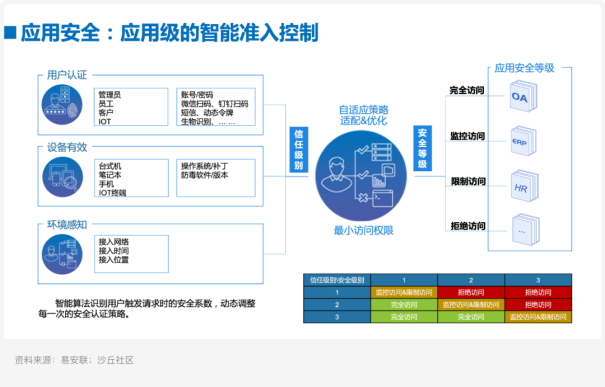Viewport: 605px width, 387px height.
Task: Click the 操作系统/补丁 device check box
Action: coord(216,178)
